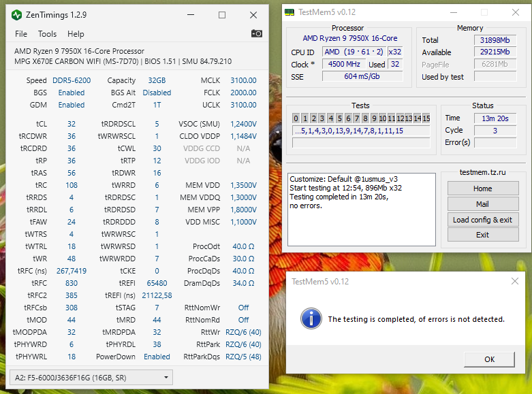532x394 pixels.
Task: Click the PowerDown 'Enabled' value
Action: pyautogui.click(x=157, y=357)
